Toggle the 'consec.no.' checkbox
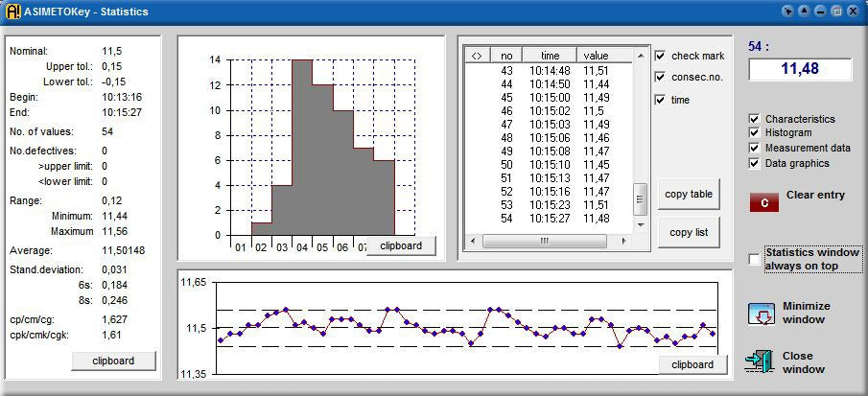Image resolution: width=868 pixels, height=396 pixels. click(x=660, y=77)
